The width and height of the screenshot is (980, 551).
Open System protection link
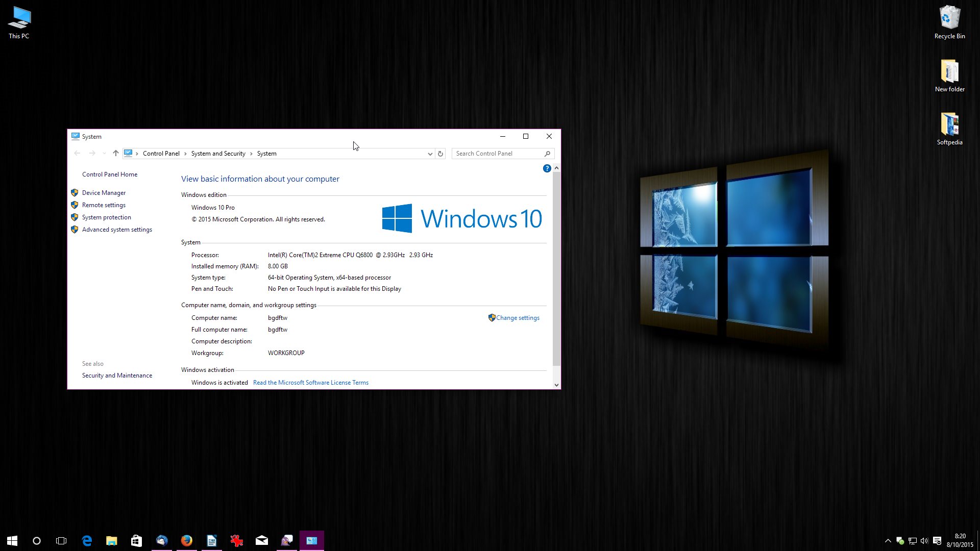(106, 217)
